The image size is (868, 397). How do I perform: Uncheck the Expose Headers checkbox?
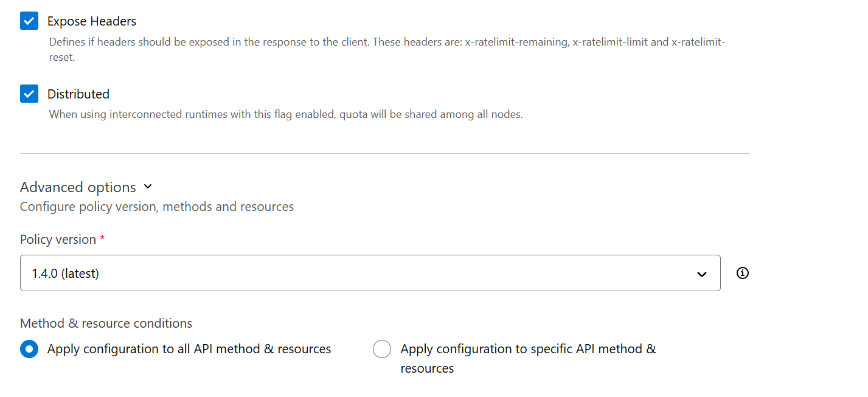coord(29,21)
